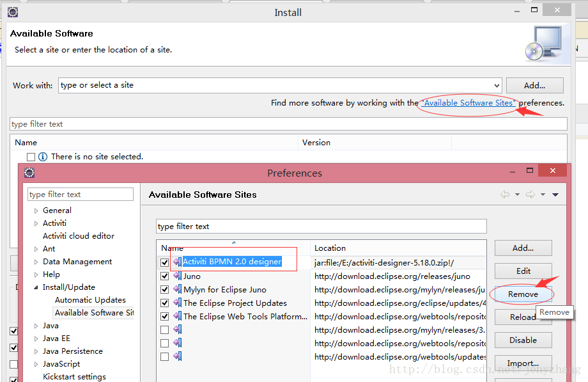Sort sites by Location column header
Viewport: 588px width, 382px height.
click(398, 248)
